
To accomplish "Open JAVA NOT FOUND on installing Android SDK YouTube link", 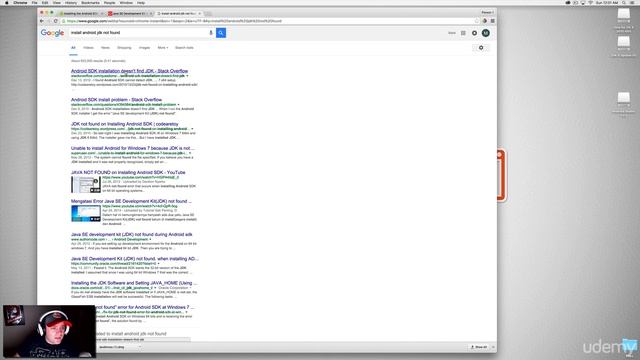I will point(128,173).
